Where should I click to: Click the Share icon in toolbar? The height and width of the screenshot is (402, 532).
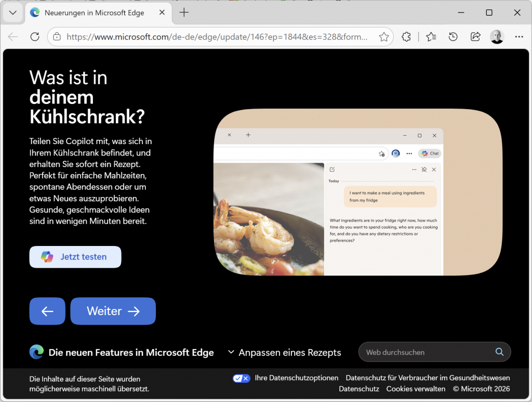coord(475,37)
